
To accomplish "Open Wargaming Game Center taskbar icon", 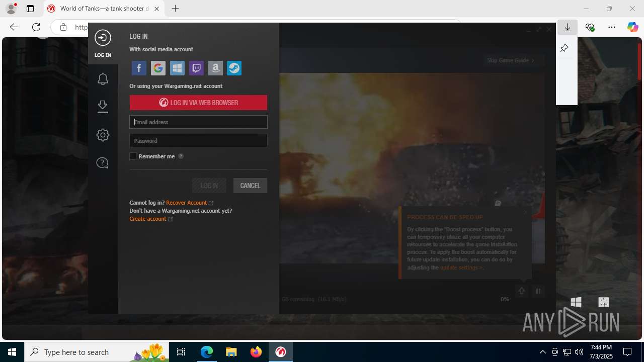I will (x=280, y=352).
